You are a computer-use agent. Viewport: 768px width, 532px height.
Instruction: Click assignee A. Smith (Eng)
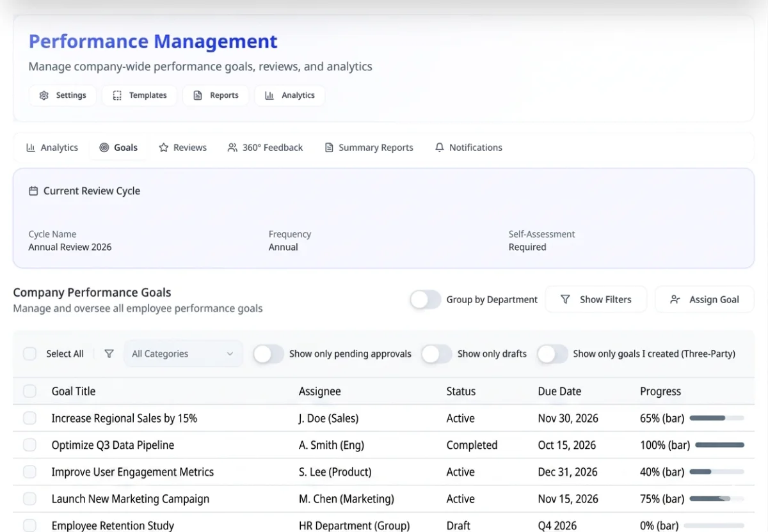(333, 445)
